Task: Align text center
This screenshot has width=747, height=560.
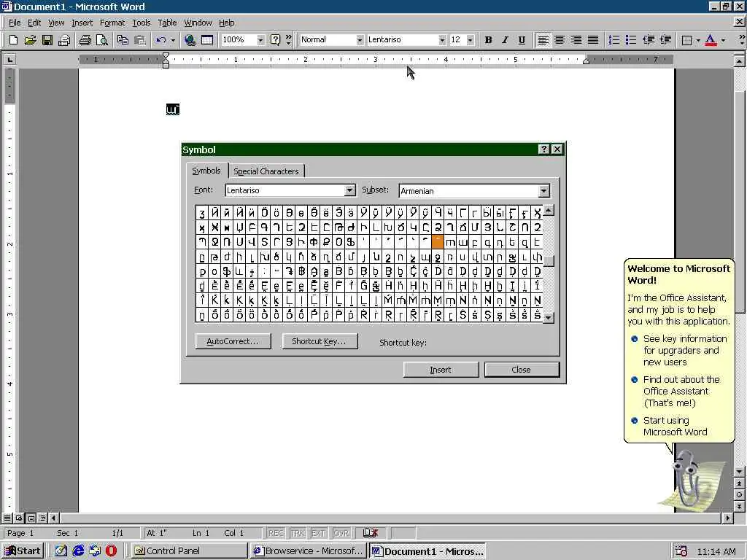Action: pyautogui.click(x=560, y=40)
